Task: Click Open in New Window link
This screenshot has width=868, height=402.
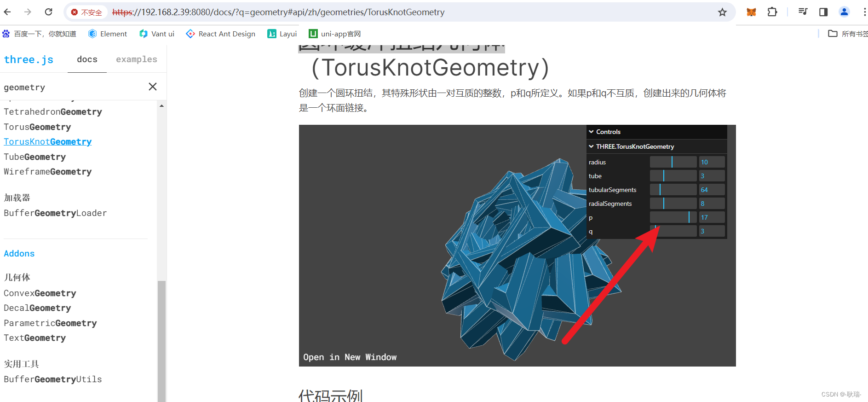Action: coord(350,357)
